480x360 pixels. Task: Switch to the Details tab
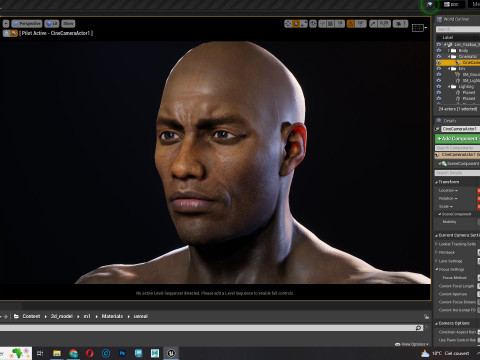coord(447,121)
